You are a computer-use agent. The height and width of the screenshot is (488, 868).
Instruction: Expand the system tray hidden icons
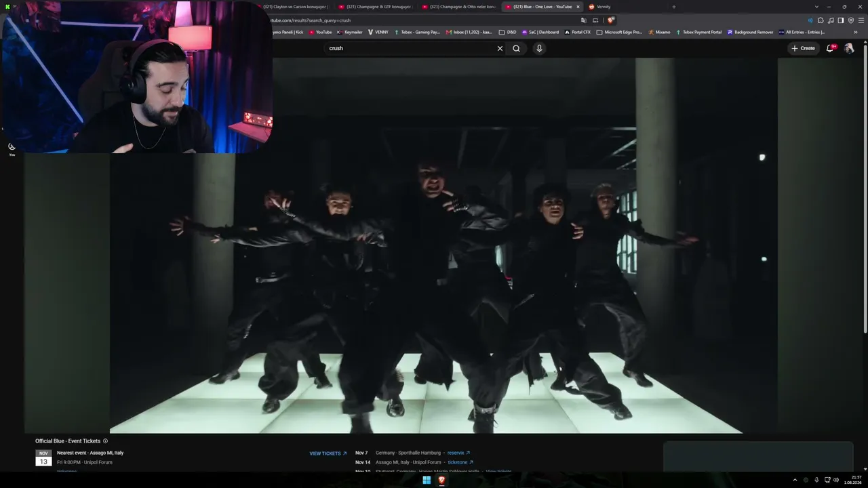click(795, 480)
